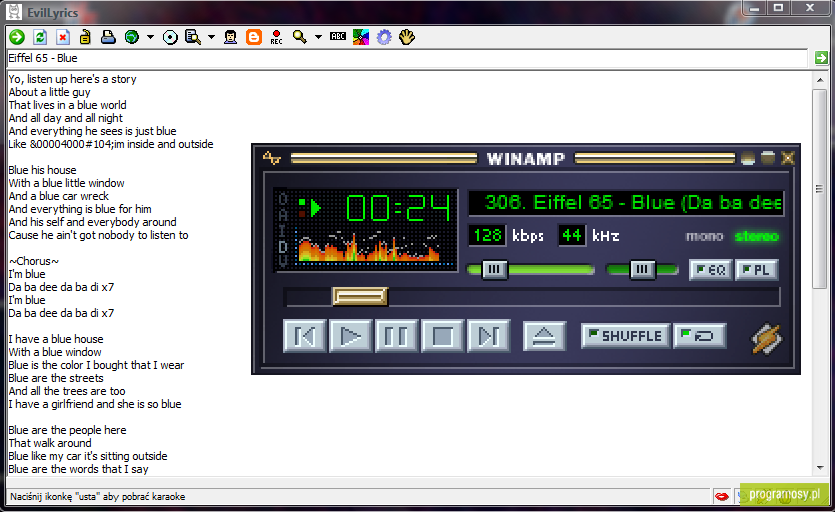
Task: Open dropdown arrow beside magnifying glass
Action: point(318,37)
